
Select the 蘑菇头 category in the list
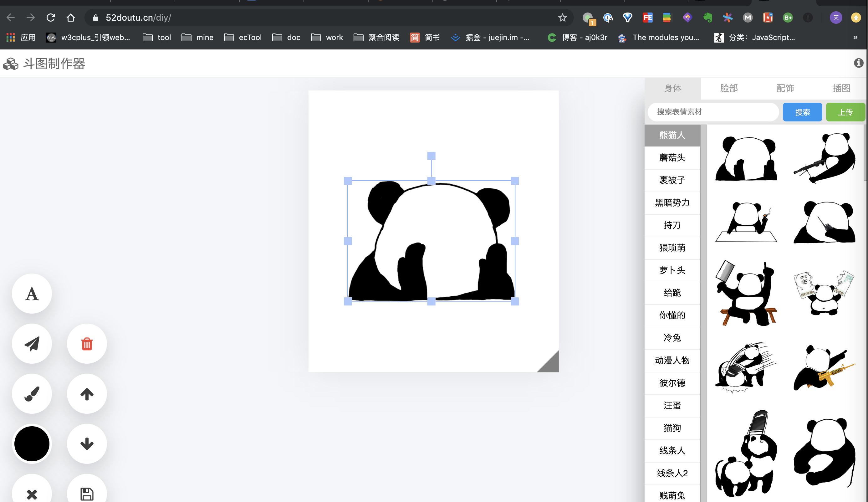pos(672,157)
